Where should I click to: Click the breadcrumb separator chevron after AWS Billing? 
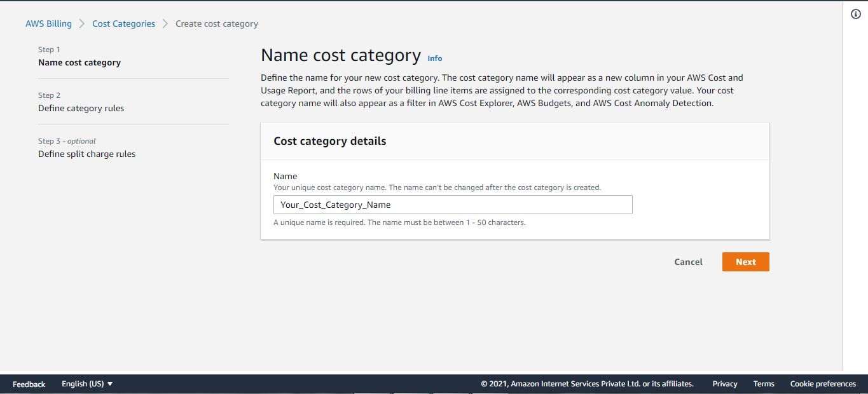point(81,24)
